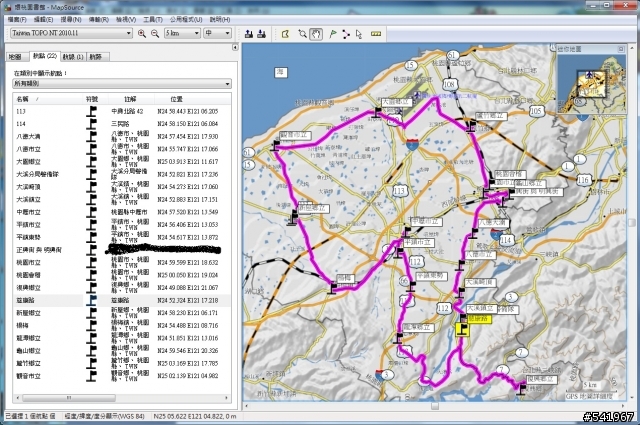Select position N24 54.273 E121 17.060
Screen dimensions: 640x425
point(188,187)
